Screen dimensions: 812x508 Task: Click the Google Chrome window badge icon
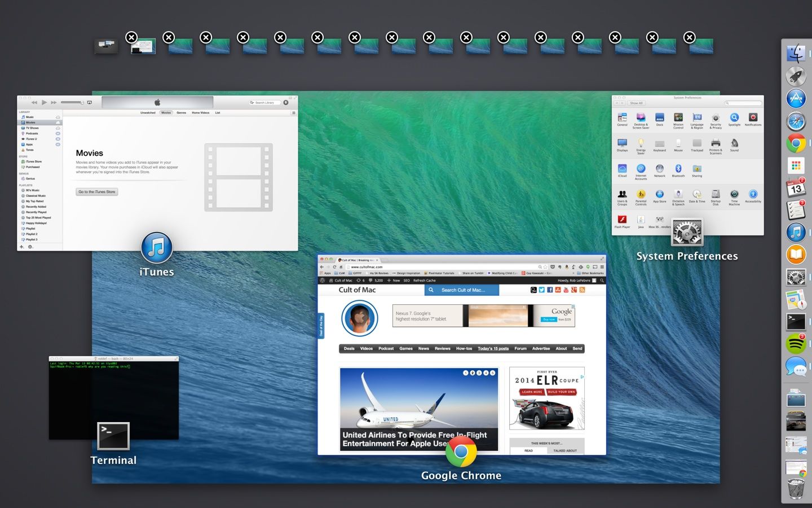pos(461,452)
